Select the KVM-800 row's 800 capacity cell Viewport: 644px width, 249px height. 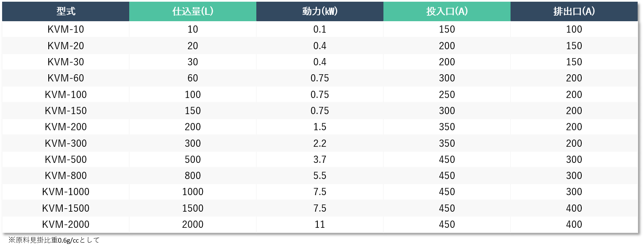tap(193, 176)
